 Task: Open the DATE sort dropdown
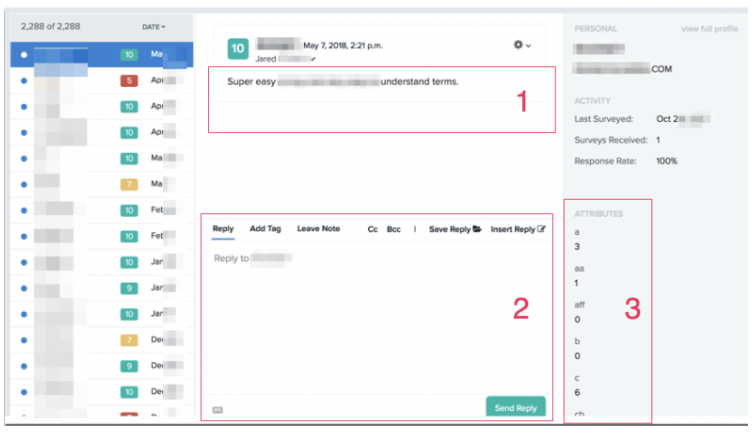[x=154, y=26]
